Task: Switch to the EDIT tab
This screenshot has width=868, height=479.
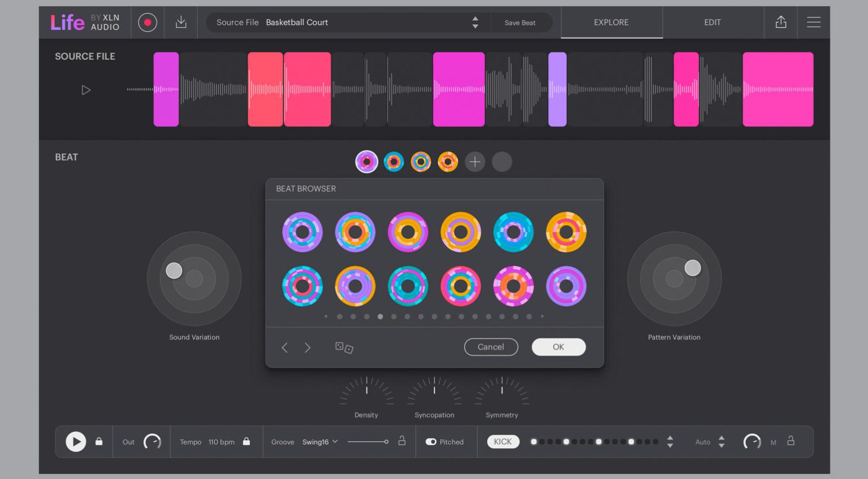Action: (x=713, y=23)
